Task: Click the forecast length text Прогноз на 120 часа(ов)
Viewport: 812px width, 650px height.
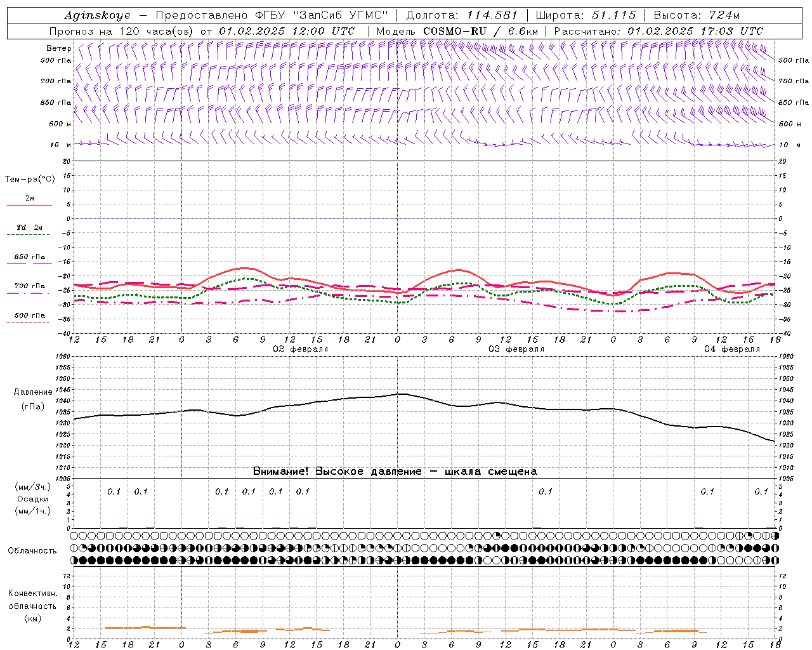Action: 122,31
